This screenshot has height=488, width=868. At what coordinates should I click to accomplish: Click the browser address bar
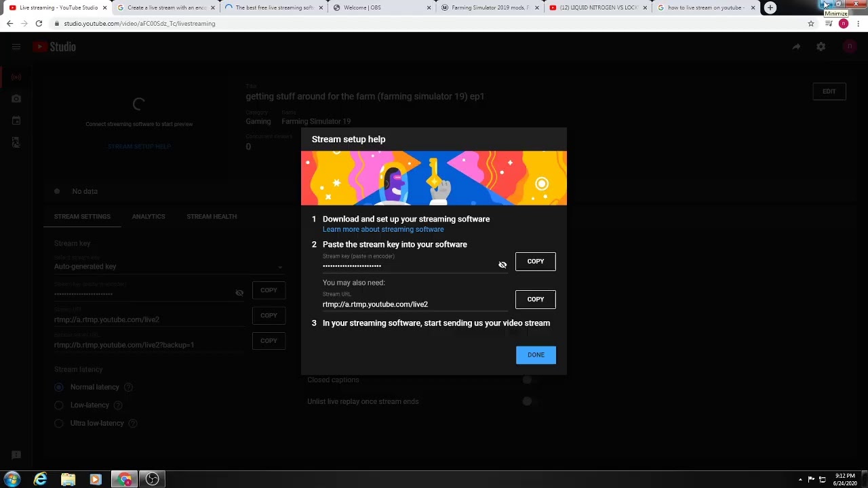(x=427, y=24)
